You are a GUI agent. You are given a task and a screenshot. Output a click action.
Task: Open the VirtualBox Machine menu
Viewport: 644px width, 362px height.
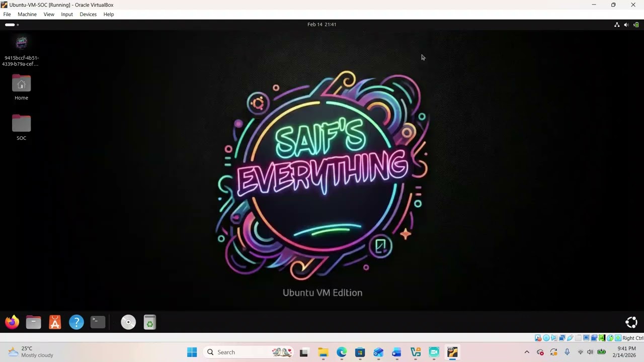27,14
